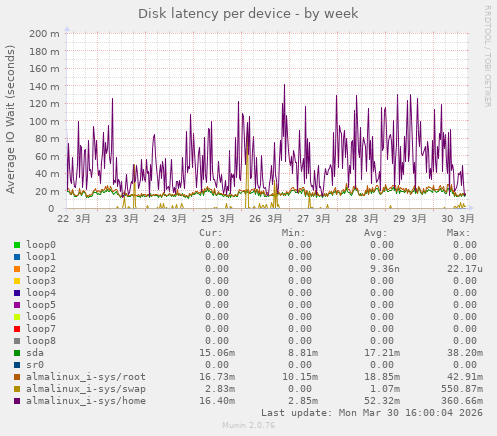The image size is (497, 436).
Task: Click the 'Average IO Wait (seconds)' axis label
Action: pyautogui.click(x=10, y=119)
